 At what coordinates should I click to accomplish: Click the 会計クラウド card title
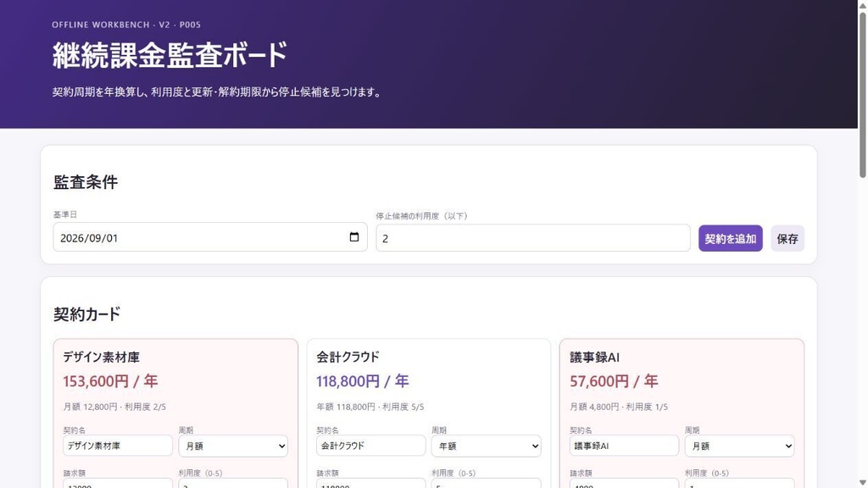pos(348,358)
